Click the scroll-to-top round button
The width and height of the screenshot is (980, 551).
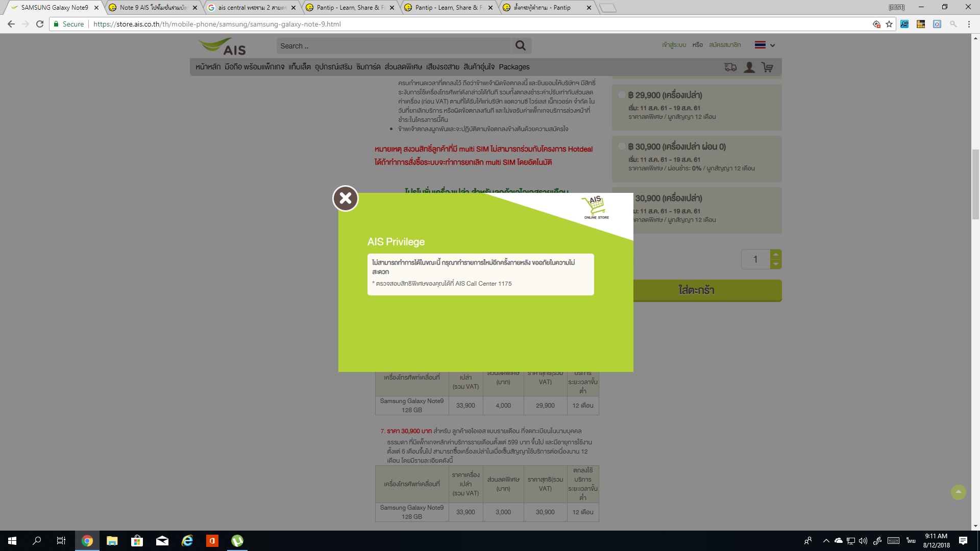(x=958, y=492)
